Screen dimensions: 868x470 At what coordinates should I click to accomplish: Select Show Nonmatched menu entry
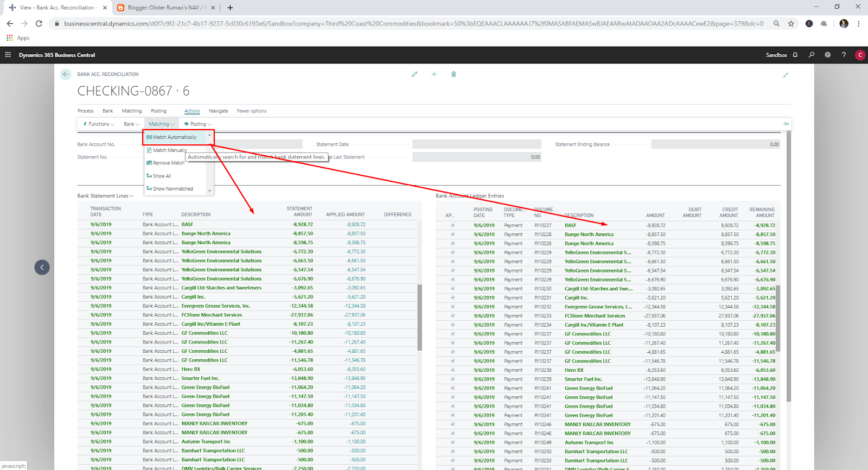tap(173, 189)
